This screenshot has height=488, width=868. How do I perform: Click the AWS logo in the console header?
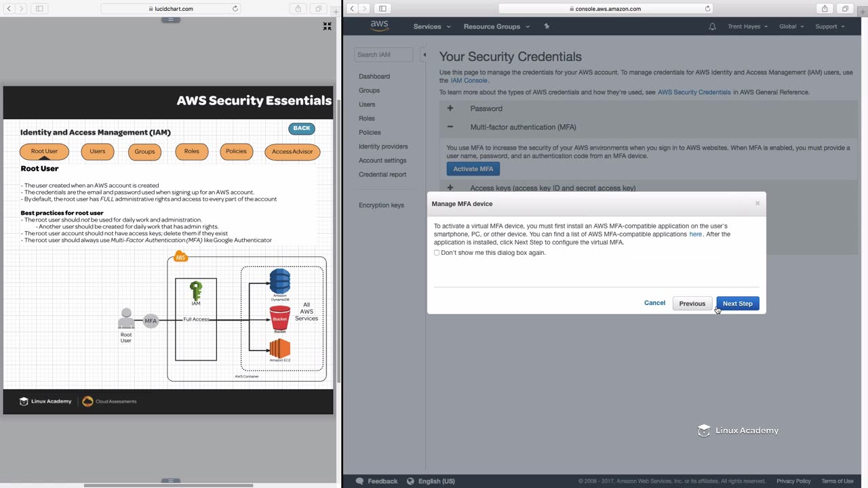379,26
